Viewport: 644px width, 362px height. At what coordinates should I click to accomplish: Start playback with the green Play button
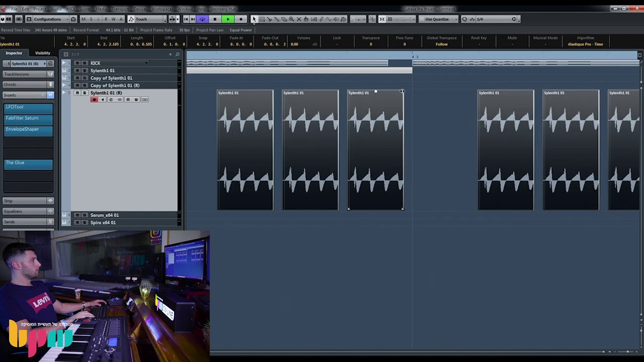tap(228, 19)
